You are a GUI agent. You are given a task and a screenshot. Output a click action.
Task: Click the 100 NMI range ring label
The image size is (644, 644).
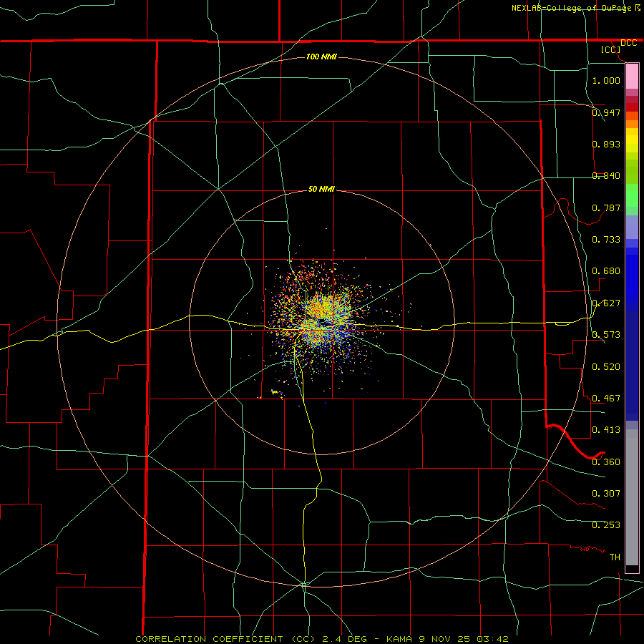[321, 57]
